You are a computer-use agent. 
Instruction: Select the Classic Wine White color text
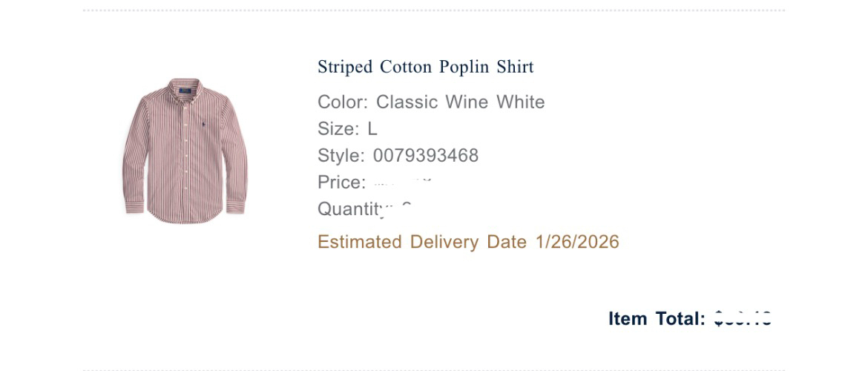(460, 102)
